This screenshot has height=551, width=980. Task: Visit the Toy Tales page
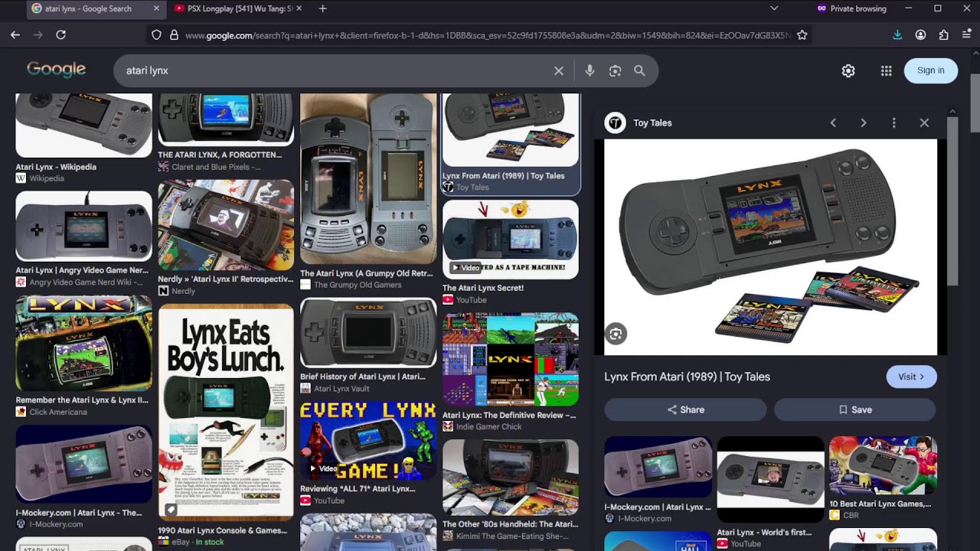click(911, 377)
